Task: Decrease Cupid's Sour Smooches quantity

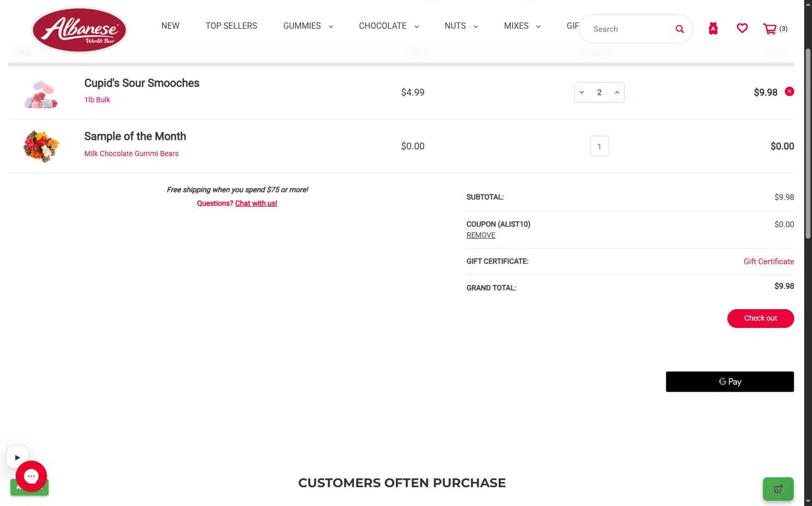Action: click(x=582, y=92)
